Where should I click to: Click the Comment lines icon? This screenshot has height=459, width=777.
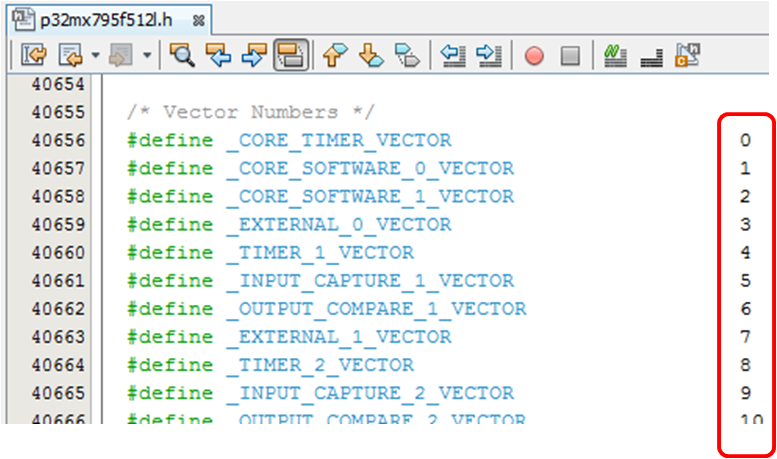pyautogui.click(x=651, y=56)
